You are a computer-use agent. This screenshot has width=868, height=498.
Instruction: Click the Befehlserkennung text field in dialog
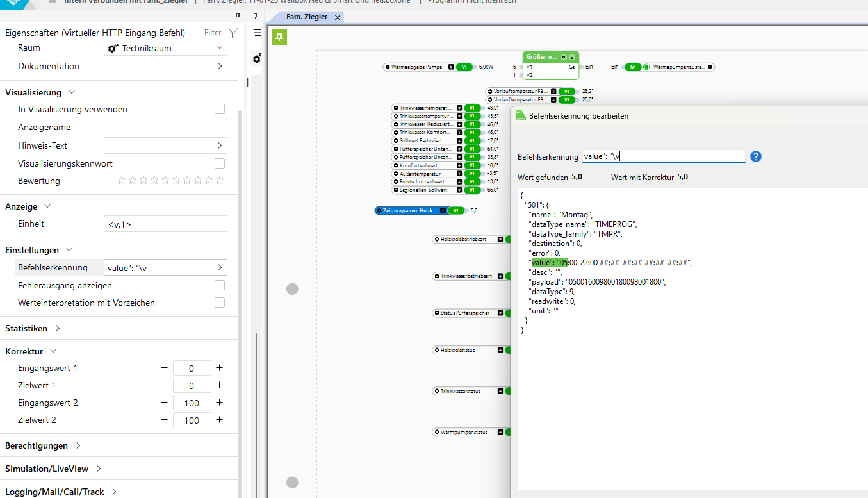click(x=663, y=156)
